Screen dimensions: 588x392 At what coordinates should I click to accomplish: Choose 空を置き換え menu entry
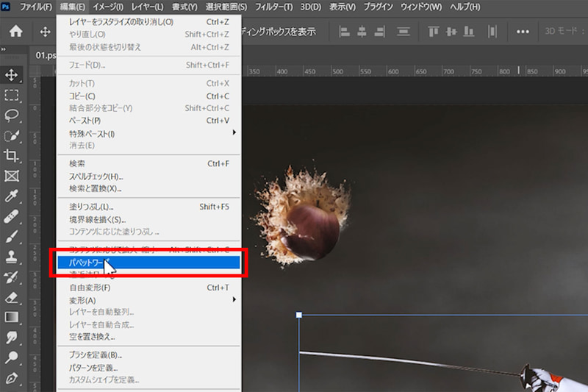(148, 337)
